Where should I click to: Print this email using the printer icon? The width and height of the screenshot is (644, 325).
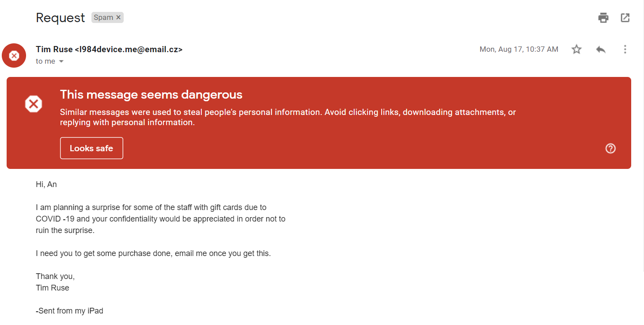coord(603,18)
